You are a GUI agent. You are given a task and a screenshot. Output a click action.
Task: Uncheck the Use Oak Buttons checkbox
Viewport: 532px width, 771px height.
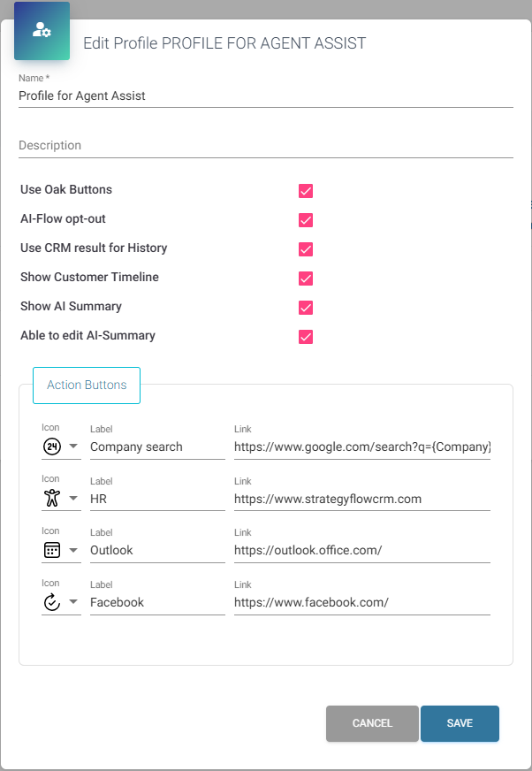coord(306,190)
